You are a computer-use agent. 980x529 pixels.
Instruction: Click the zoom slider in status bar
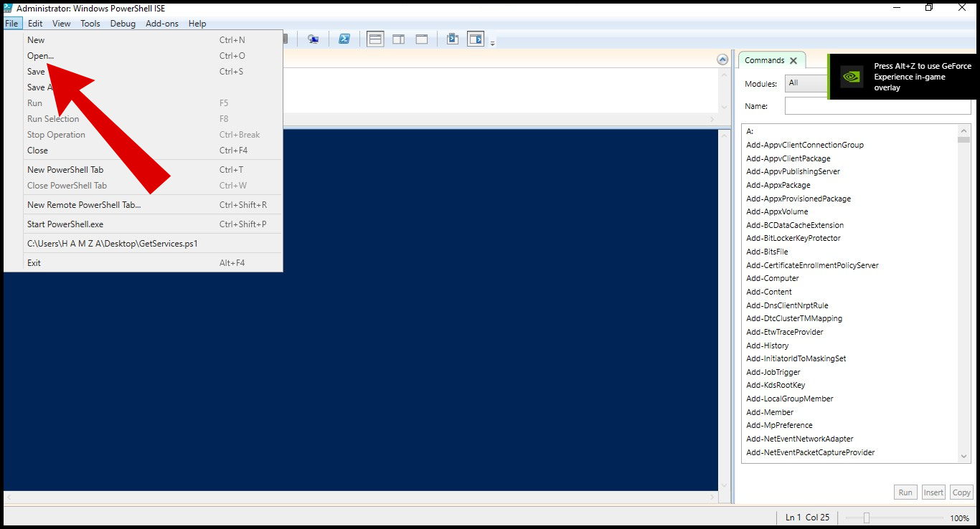click(866, 518)
